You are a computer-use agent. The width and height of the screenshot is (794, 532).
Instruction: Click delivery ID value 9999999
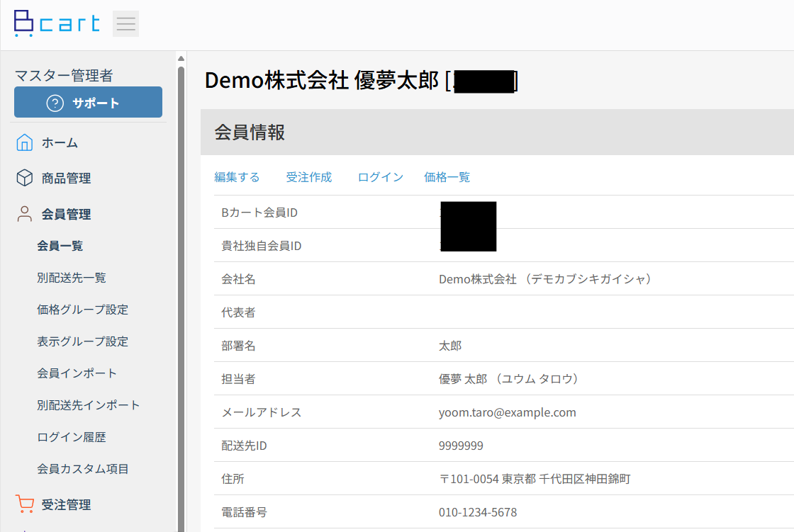tap(461, 446)
